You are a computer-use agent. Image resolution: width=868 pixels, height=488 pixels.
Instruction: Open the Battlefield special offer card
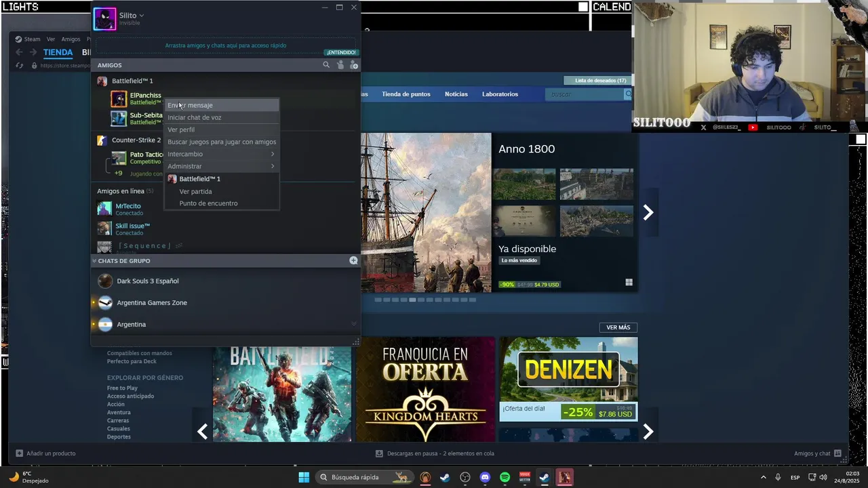point(282,393)
